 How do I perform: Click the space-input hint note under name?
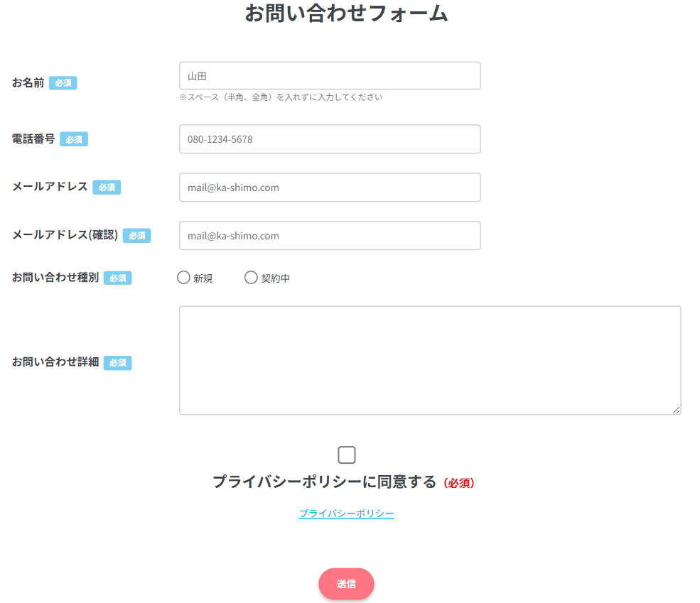coord(281,97)
